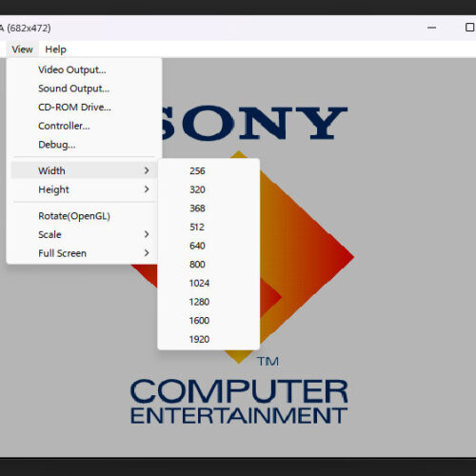Open the Help menu
The image size is (476, 476).
pos(55,50)
